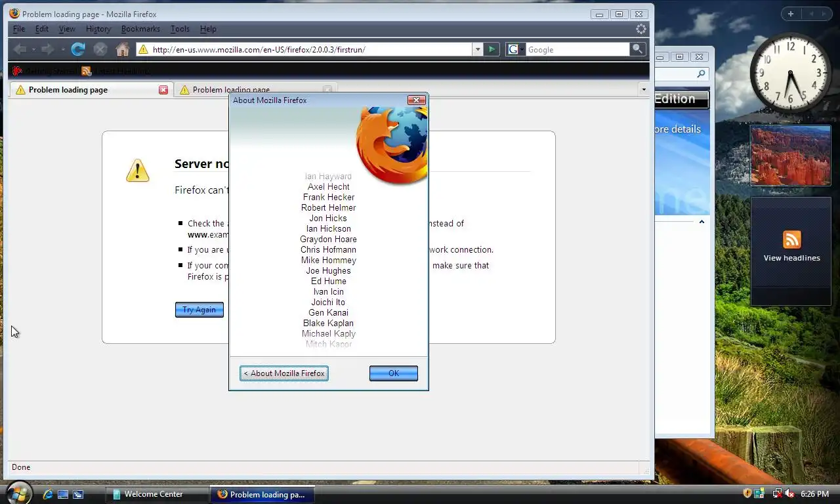Click the 'Joichi Ito' credit name

[x=328, y=303]
